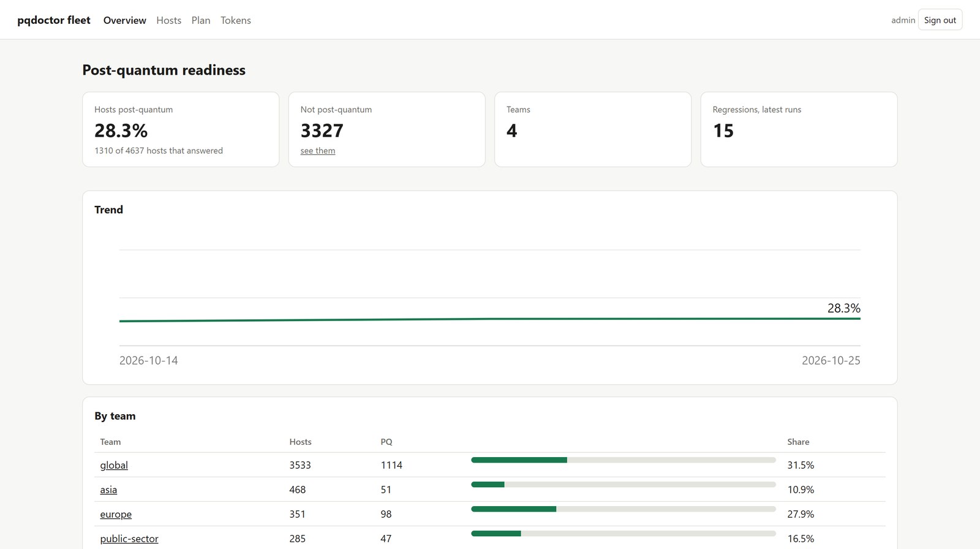Open the Overview tab
This screenshot has height=549, width=980.
coord(125,20)
